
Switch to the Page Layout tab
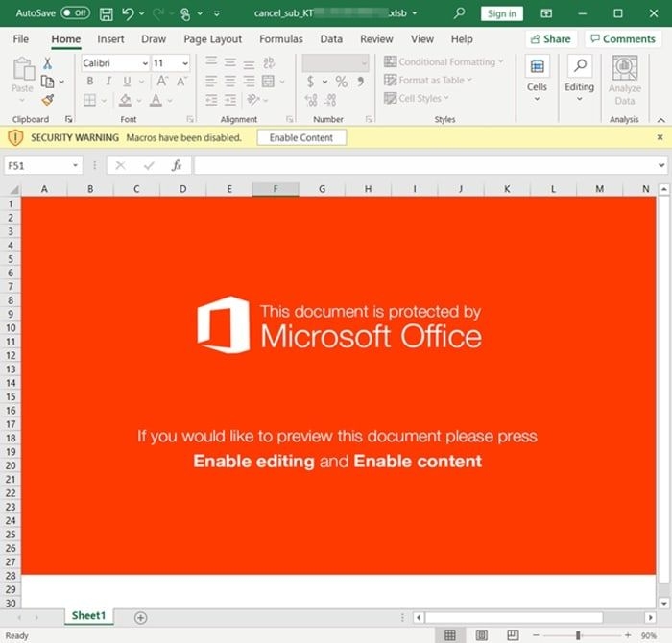tap(212, 39)
